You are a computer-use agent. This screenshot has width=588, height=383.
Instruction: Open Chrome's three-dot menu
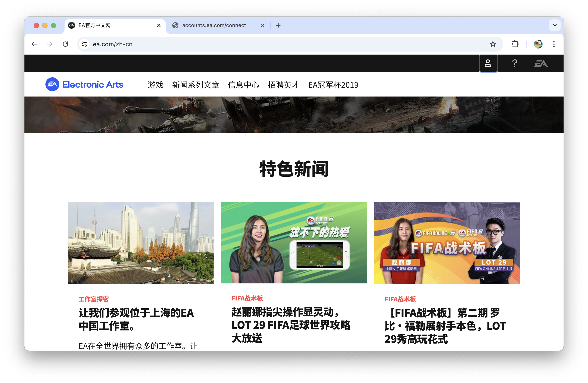(x=554, y=44)
